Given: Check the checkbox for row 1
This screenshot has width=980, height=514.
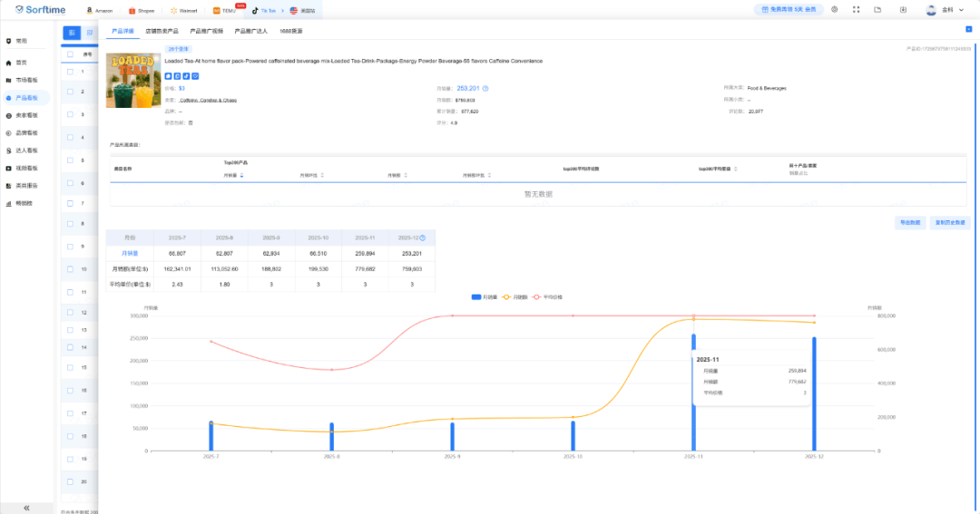Looking at the screenshot, I should [x=70, y=71].
